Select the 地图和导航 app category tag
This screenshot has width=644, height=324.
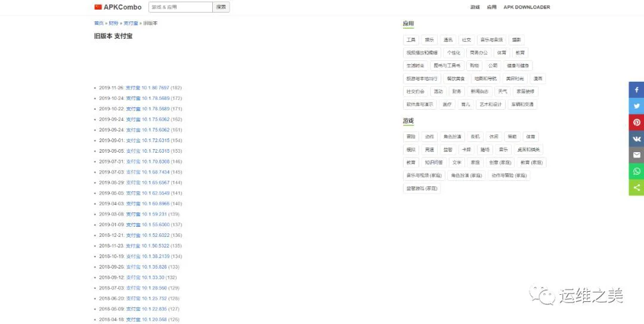pos(485,79)
